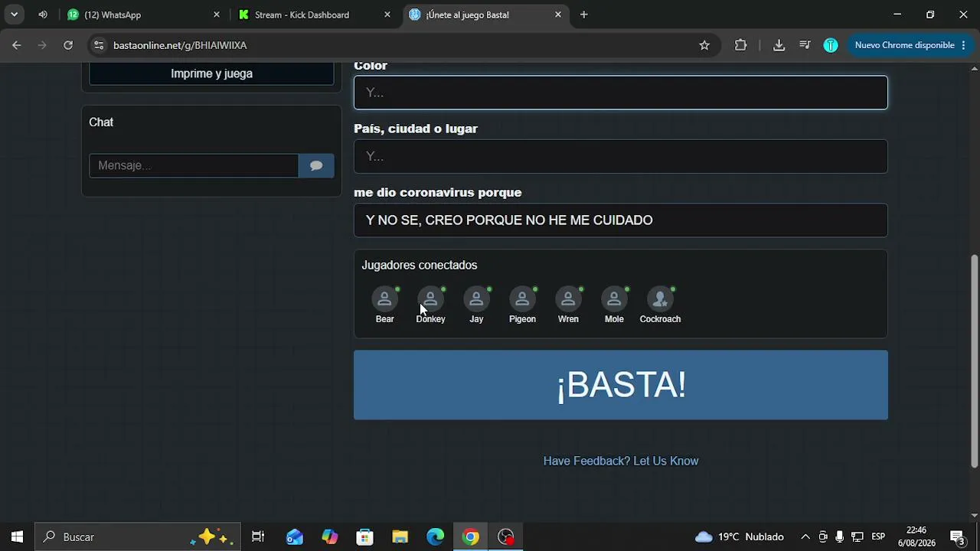
Task: Click the microphone tray icon
Action: click(840, 537)
